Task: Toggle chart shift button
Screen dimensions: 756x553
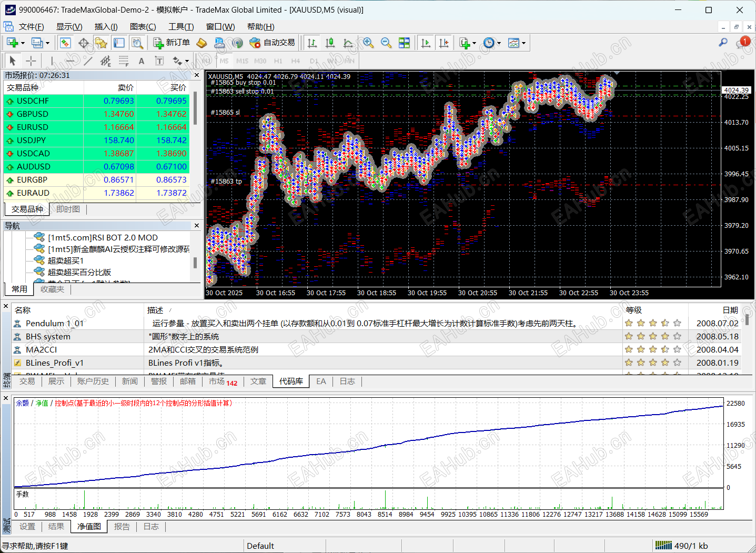Action: click(443, 43)
